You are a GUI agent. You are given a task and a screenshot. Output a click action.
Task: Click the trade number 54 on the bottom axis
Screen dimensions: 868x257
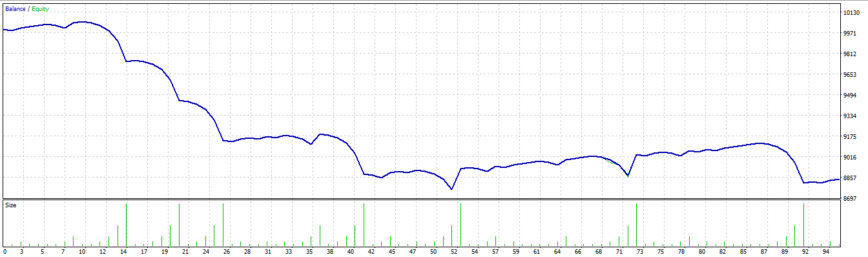pyautogui.click(x=475, y=251)
